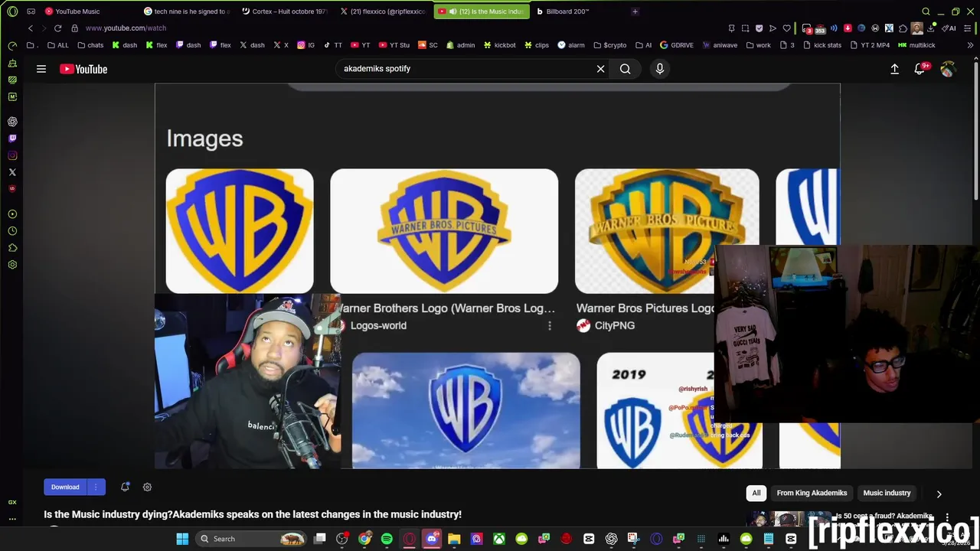Image resolution: width=980 pixels, height=551 pixels.
Task: Open the $crypto bookmark
Action: click(x=609, y=45)
